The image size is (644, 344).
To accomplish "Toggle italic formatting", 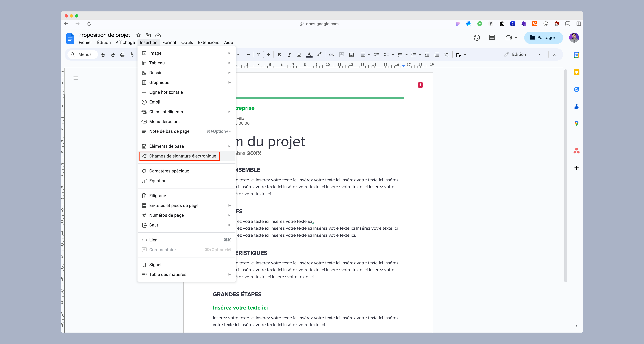I will coord(289,55).
